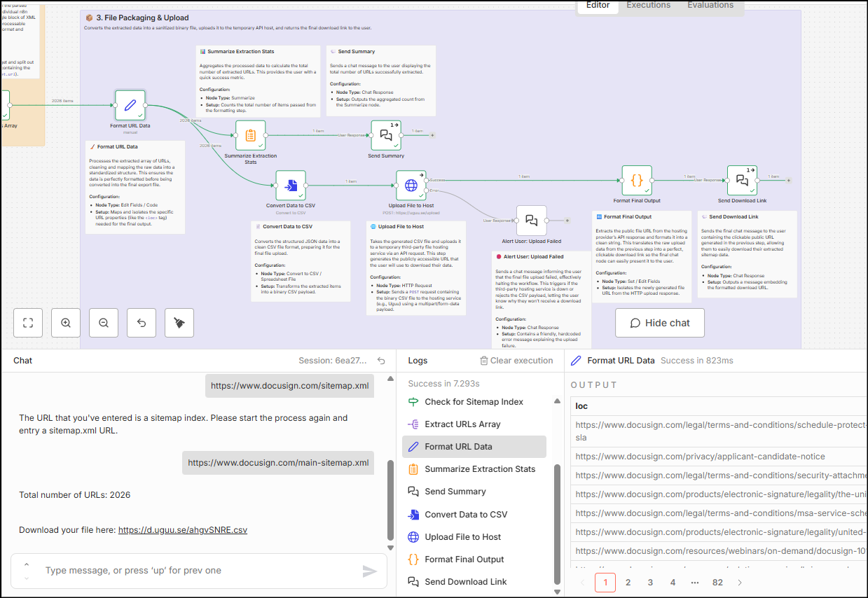Switch to the Evaluations tab
The height and width of the screenshot is (598, 868).
[x=710, y=6]
